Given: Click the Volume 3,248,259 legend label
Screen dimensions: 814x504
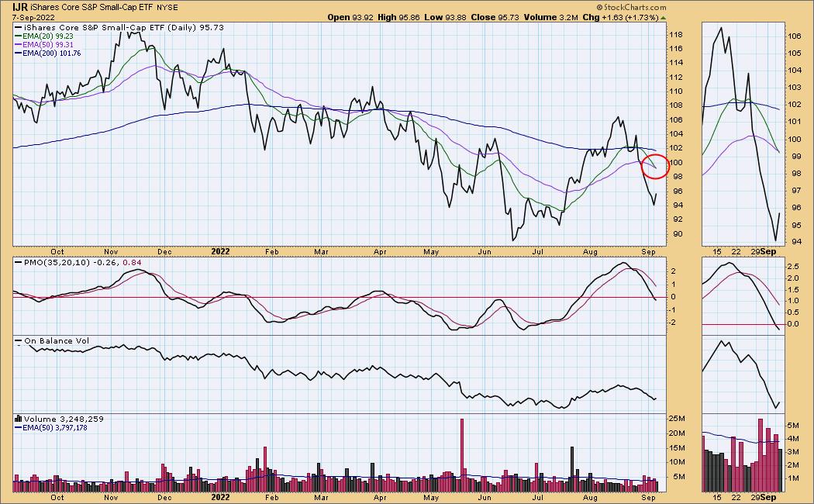Looking at the screenshot, I should pos(64,419).
